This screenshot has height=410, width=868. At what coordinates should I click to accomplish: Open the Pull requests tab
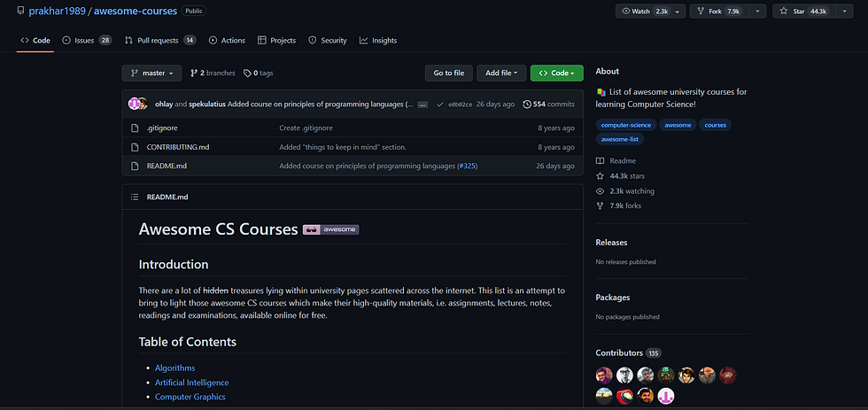pos(160,41)
